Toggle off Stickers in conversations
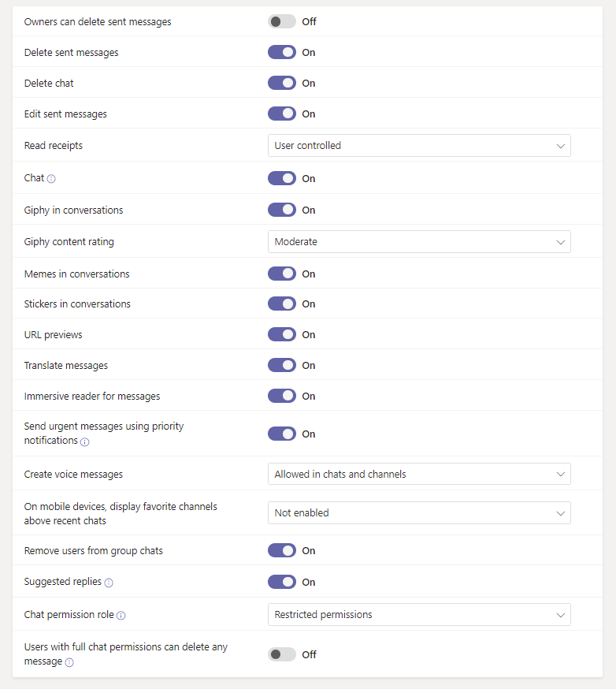Screen dimensions: 616x689 point(282,304)
